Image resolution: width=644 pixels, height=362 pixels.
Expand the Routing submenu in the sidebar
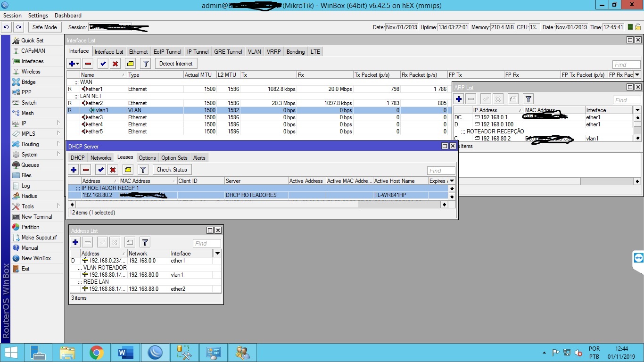[58, 144]
